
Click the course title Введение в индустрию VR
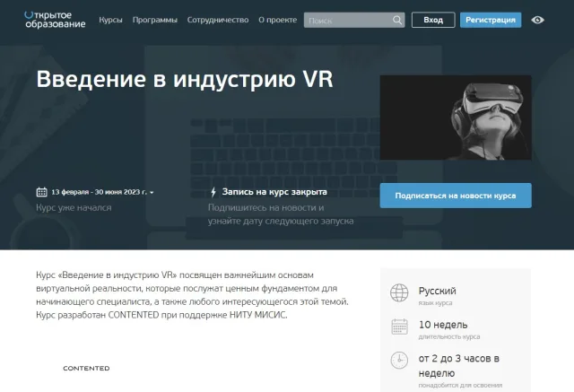[x=185, y=79]
